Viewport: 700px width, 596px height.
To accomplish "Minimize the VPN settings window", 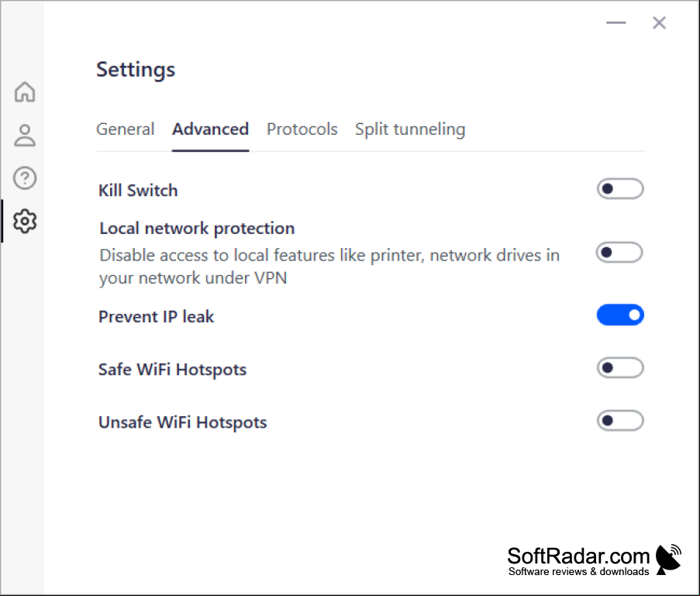I will tap(616, 22).
